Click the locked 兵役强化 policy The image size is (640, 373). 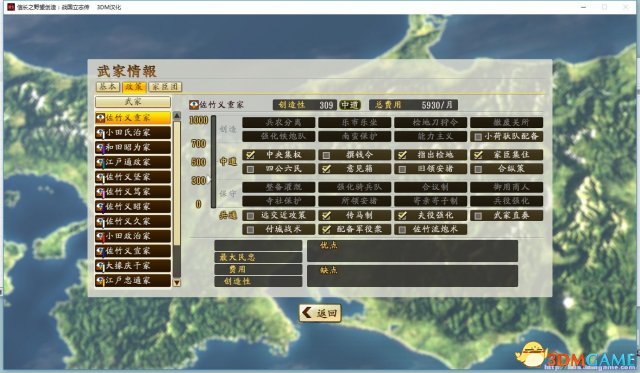(x=507, y=201)
